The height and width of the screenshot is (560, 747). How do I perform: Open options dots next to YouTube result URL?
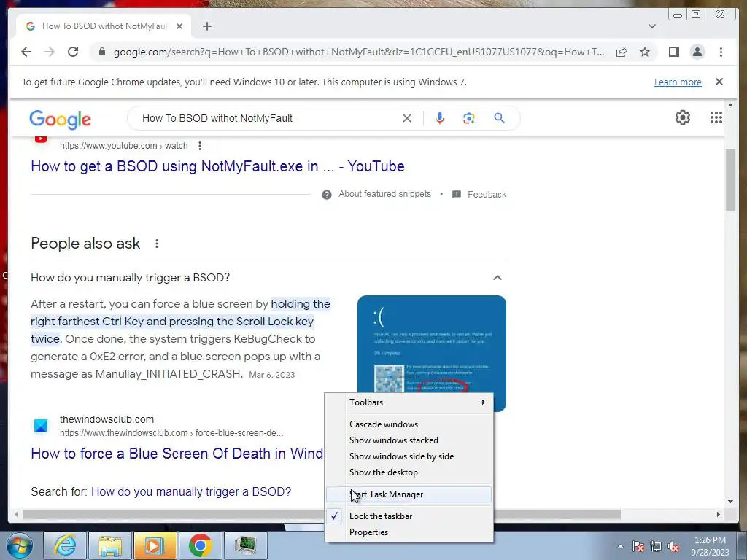pyautogui.click(x=200, y=146)
